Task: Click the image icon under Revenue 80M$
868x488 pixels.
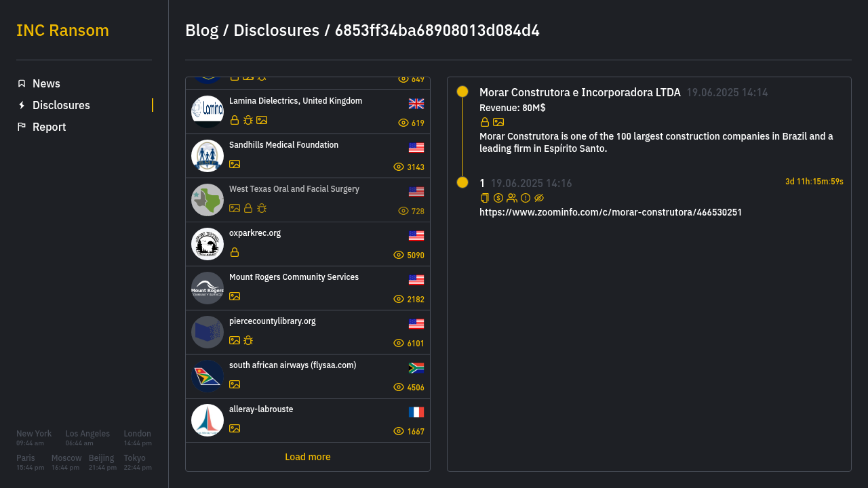Action: coord(498,122)
